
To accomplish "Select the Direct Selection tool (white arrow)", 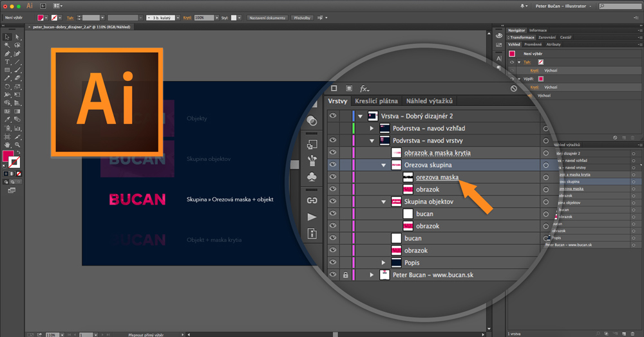I will click(x=17, y=37).
